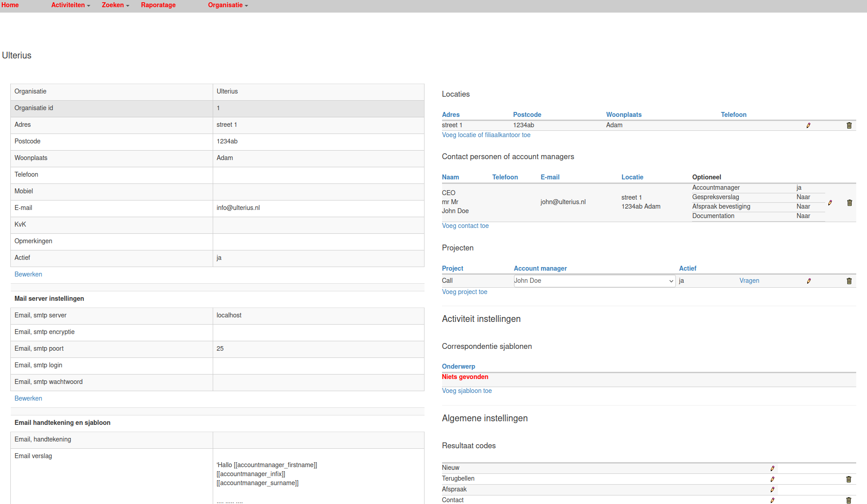Delete the Terugbellen result code
Viewport: 867px width, 504px height.
849,479
